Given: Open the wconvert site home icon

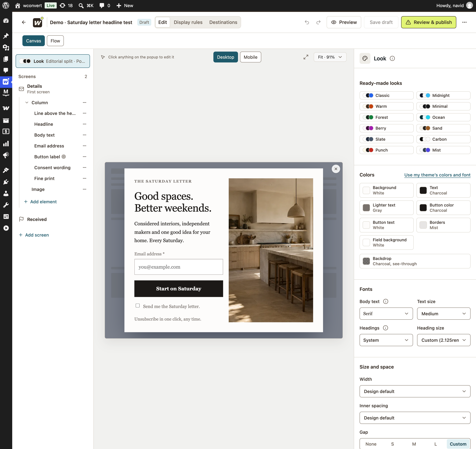Looking at the screenshot, I should click(x=17, y=5).
